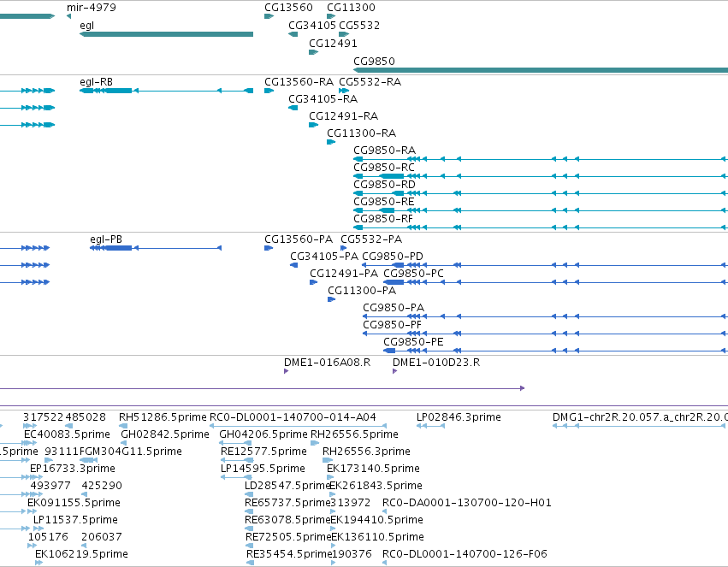Select the EK261843.5prime EST label

tap(376, 487)
